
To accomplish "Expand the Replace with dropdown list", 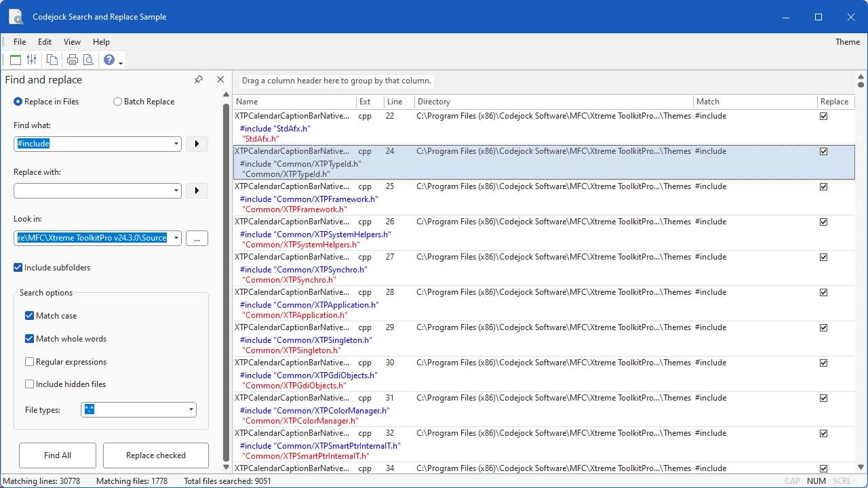I will pos(176,190).
